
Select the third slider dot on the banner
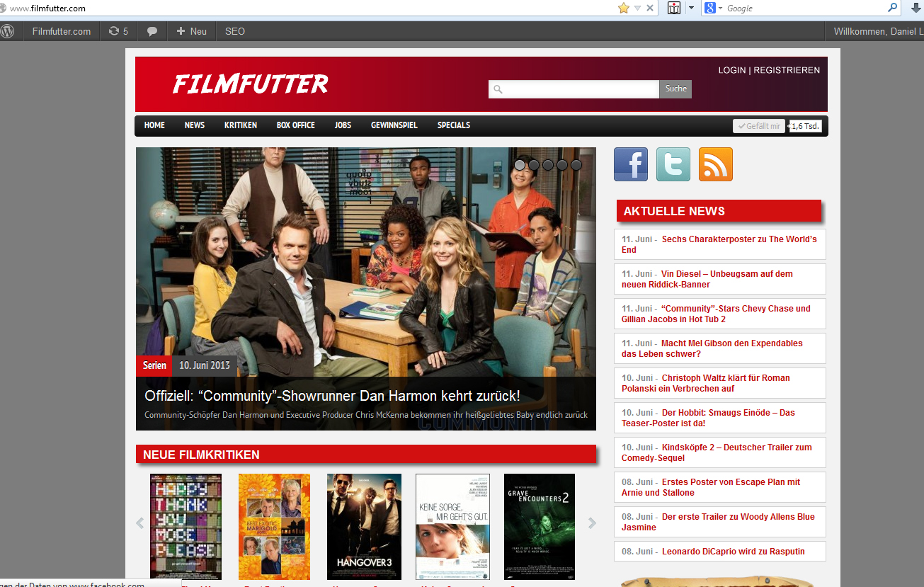(x=548, y=165)
